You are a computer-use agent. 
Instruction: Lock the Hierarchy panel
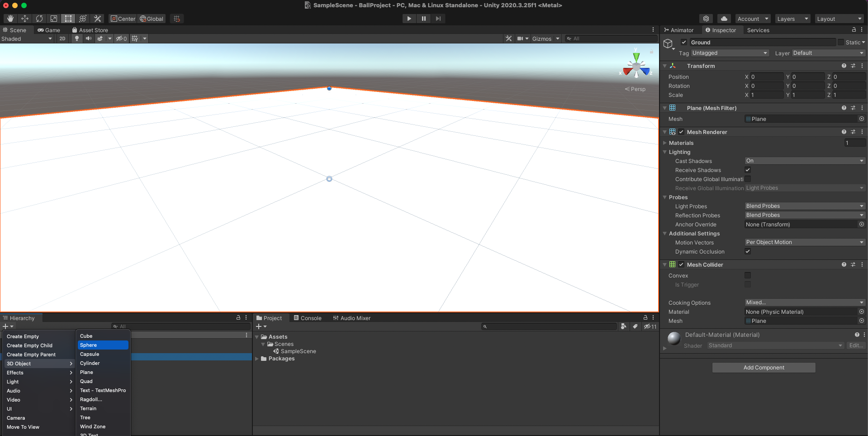pos(238,318)
